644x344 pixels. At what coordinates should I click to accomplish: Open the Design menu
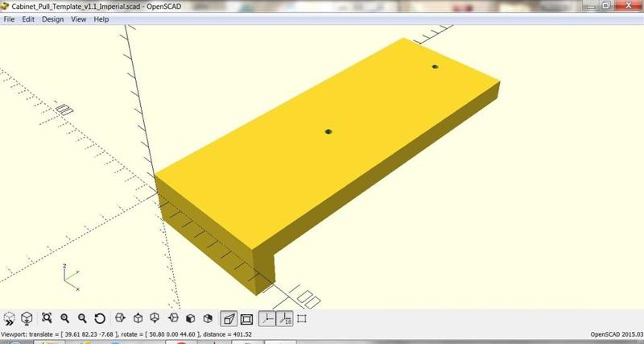(52, 19)
